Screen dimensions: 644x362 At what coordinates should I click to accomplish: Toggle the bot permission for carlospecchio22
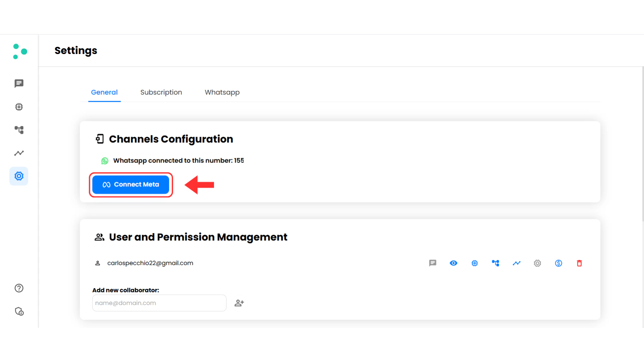[x=475, y=263]
